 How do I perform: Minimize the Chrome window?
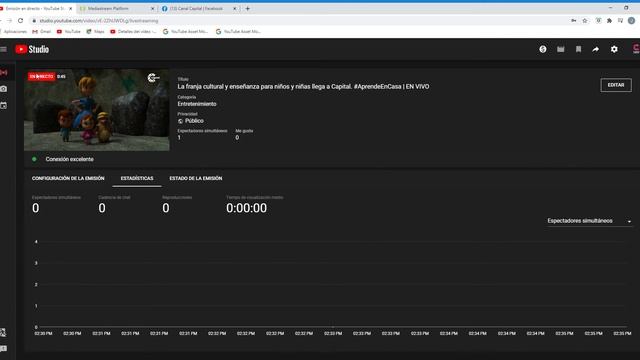click(610, 8)
